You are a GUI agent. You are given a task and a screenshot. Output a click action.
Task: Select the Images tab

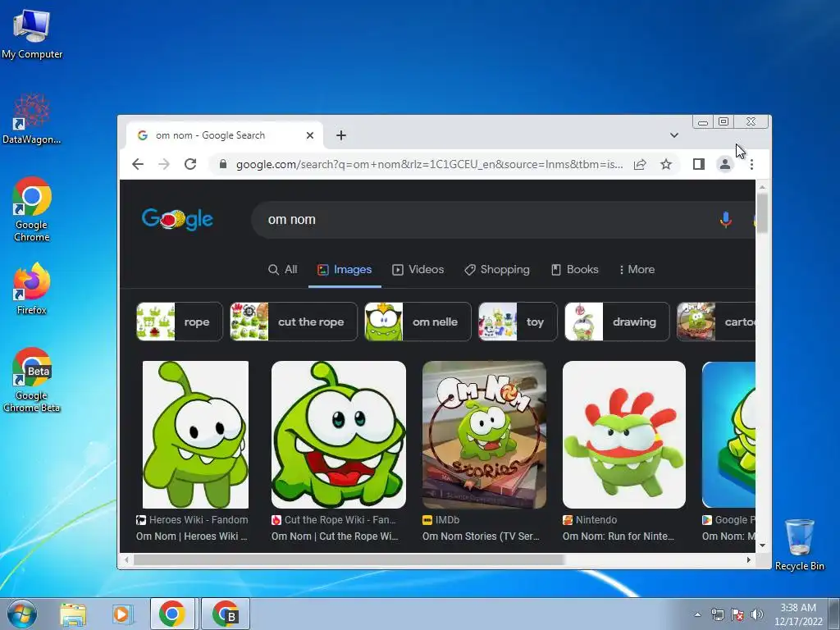click(345, 269)
